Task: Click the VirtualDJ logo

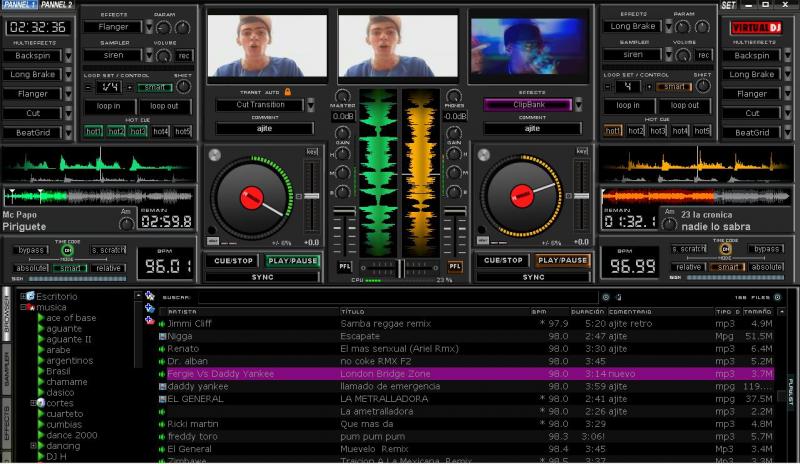Action: tap(756, 28)
